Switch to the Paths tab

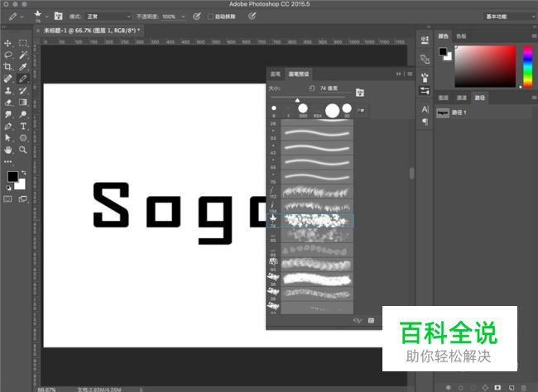480,98
